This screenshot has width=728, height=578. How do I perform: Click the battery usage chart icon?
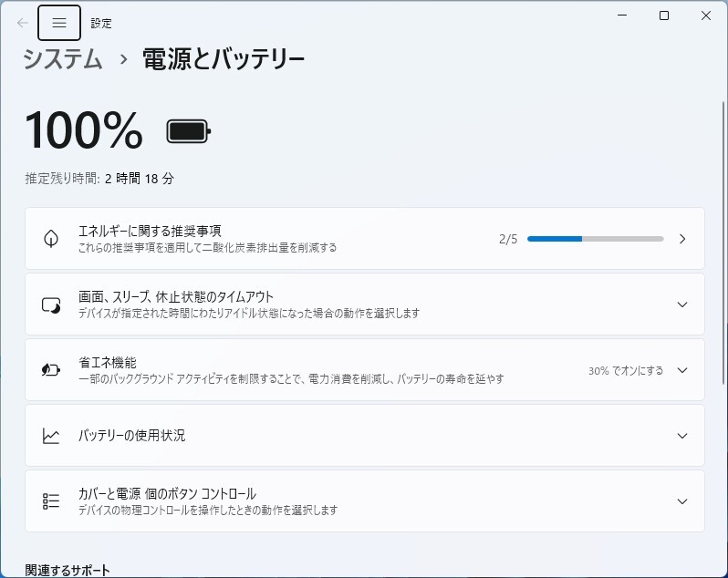click(x=51, y=436)
